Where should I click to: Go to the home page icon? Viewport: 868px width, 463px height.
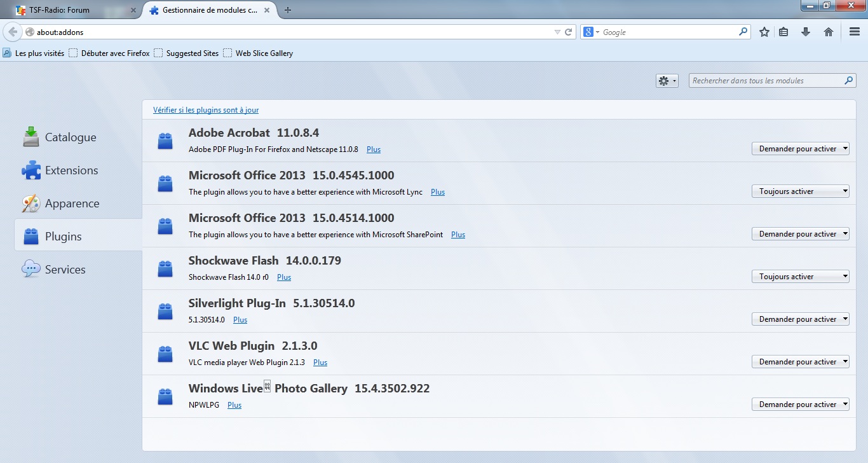click(829, 32)
